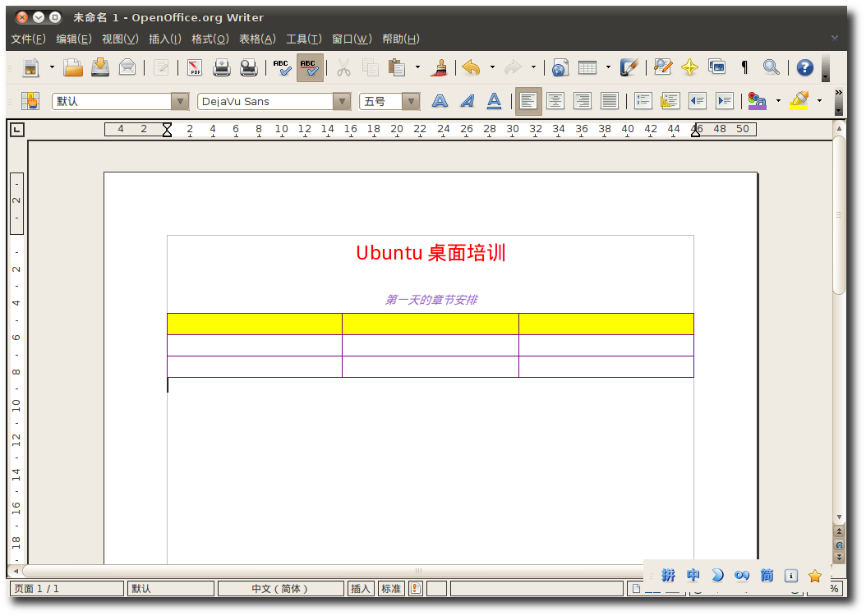Click the first yellow header table cell
The width and height of the screenshot is (866, 616).
[255, 324]
